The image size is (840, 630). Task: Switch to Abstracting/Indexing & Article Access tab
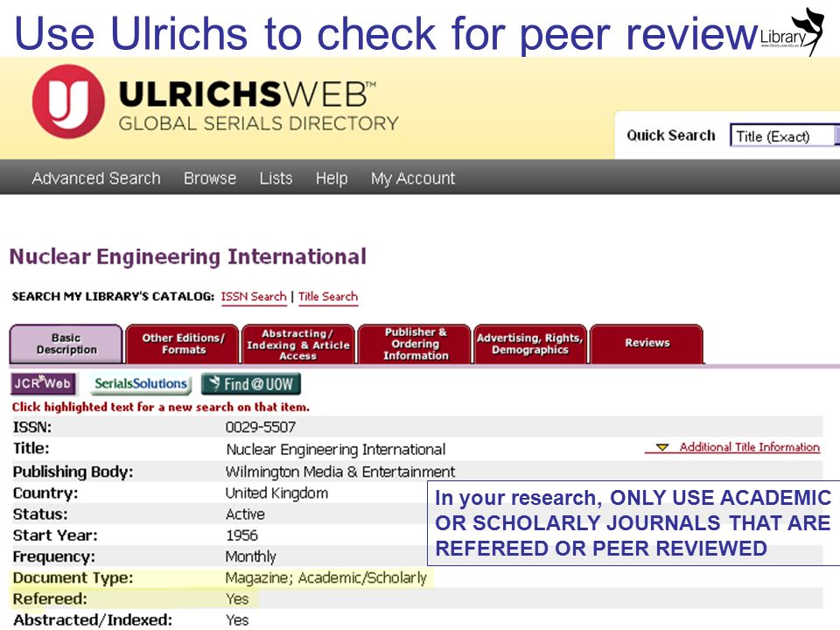click(298, 344)
